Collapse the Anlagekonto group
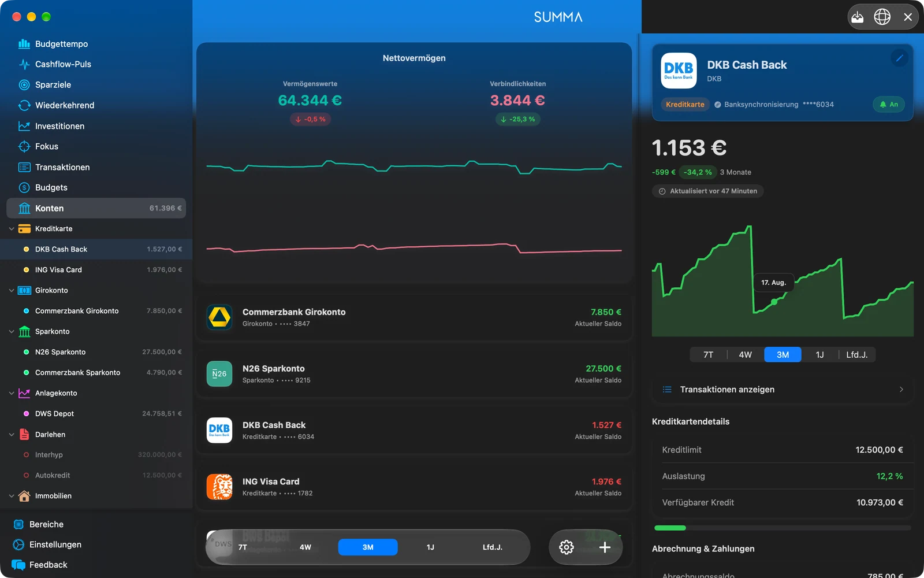Viewport: 924px width, 578px height. pos(12,393)
